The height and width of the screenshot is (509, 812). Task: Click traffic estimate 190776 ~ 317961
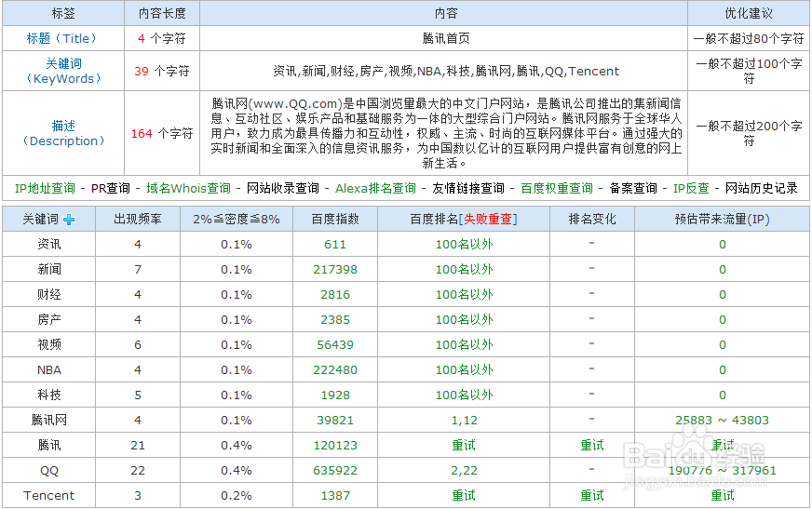(722, 471)
